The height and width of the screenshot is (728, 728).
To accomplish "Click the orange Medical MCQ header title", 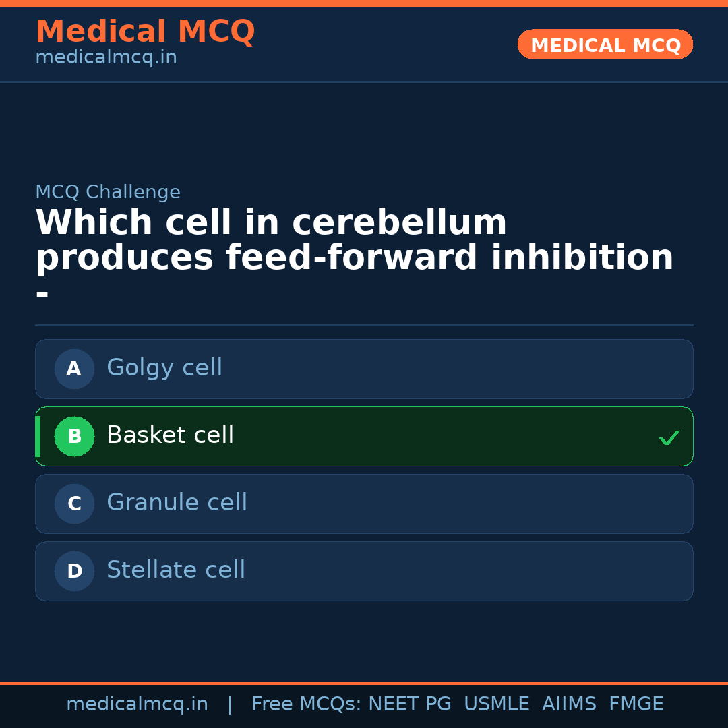I will (x=145, y=31).
